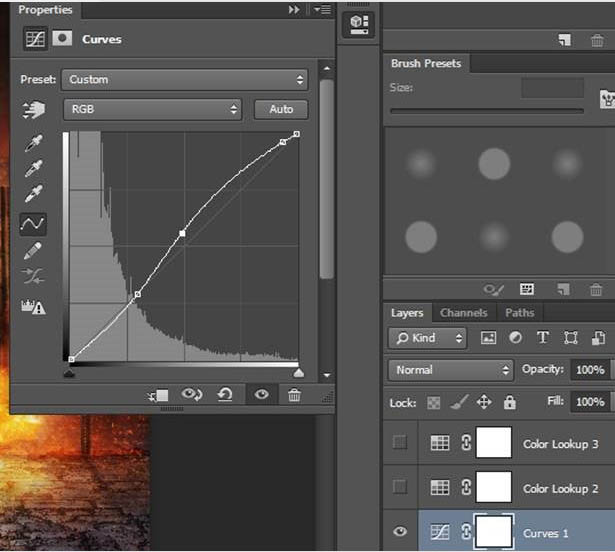
Task: Open the Kind layer filter dropdown
Action: pyautogui.click(x=428, y=338)
